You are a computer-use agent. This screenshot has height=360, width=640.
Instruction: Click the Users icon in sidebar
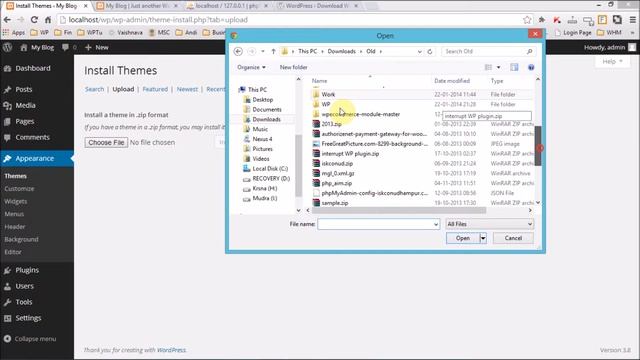coord(7,287)
